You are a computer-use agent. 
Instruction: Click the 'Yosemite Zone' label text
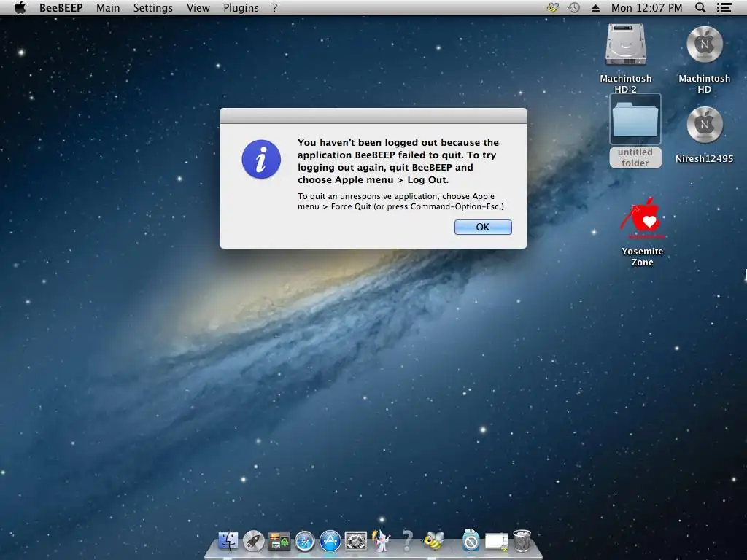point(643,257)
